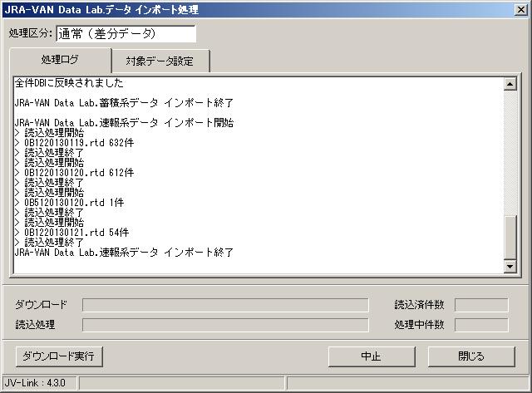Switch to the 処理ログ tab
The image size is (532, 393).
(x=60, y=60)
